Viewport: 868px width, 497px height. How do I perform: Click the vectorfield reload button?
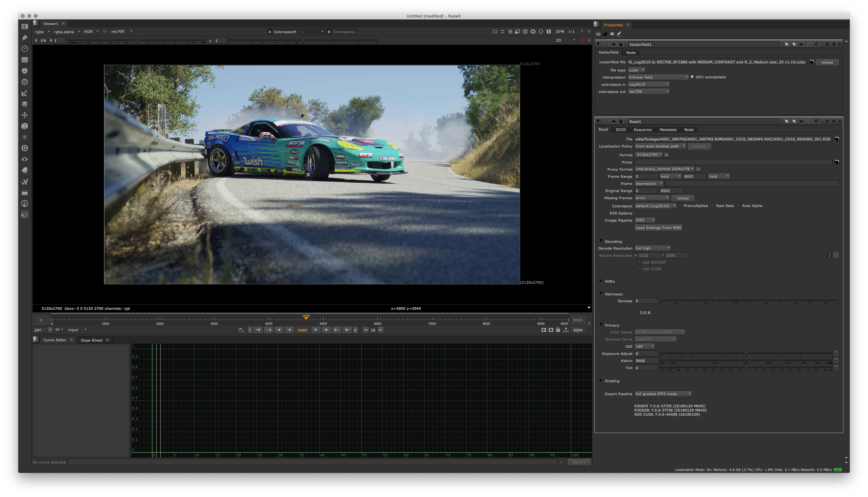pyautogui.click(x=827, y=62)
